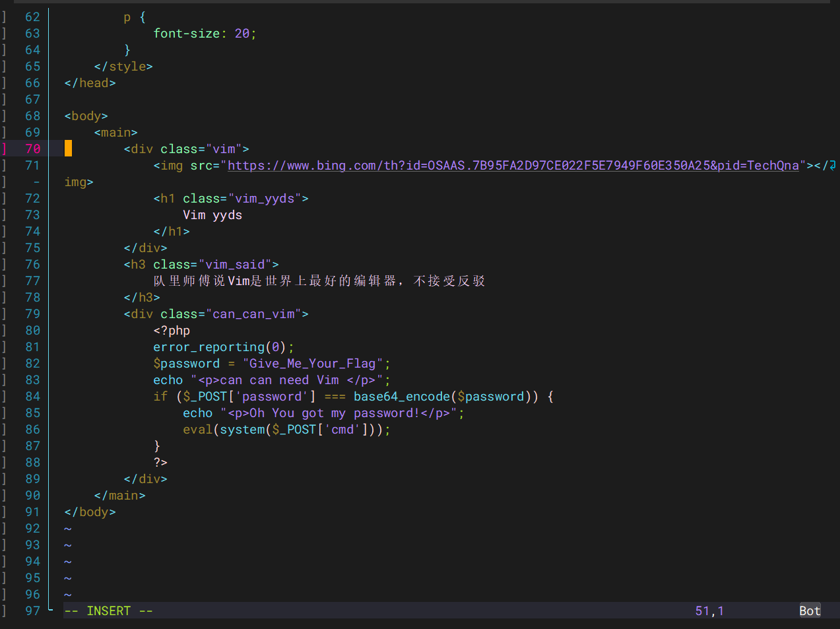Select the "vim_said" class value
The height and width of the screenshot is (629, 840).
pos(235,265)
